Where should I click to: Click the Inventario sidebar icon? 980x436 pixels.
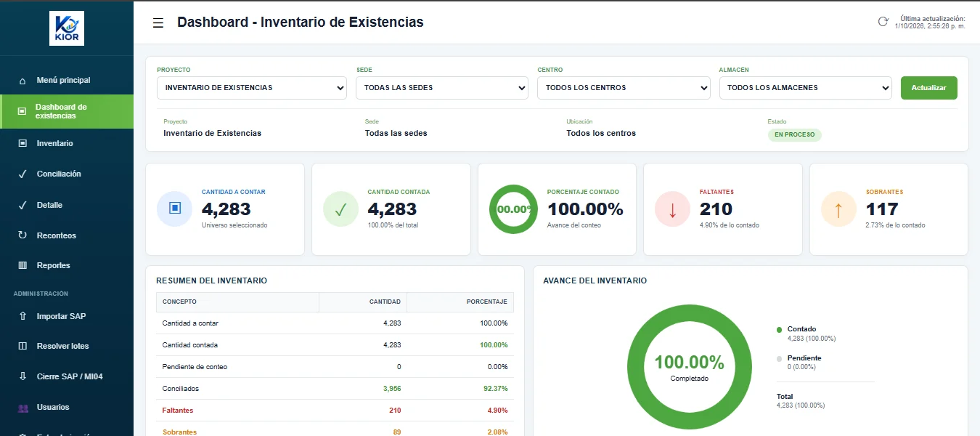23,143
